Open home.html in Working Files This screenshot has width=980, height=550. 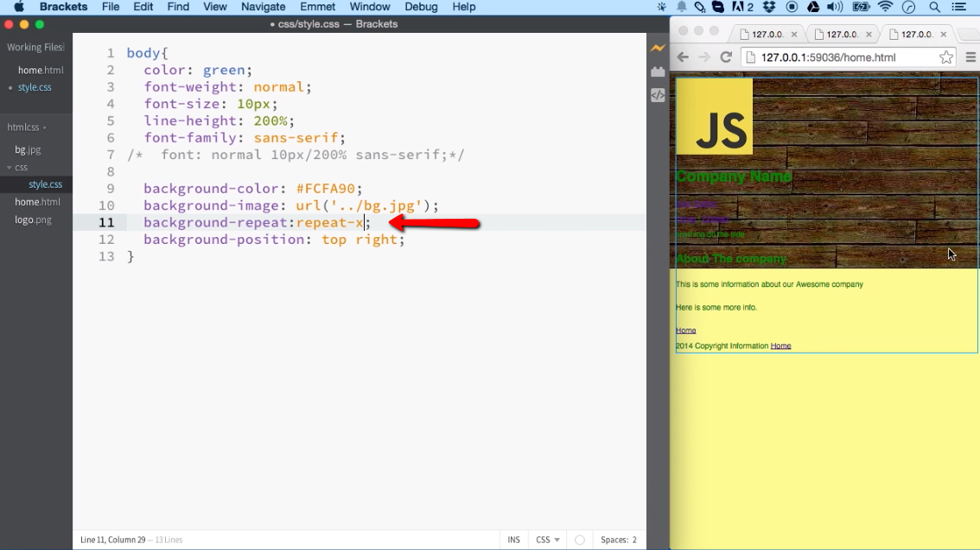click(41, 70)
